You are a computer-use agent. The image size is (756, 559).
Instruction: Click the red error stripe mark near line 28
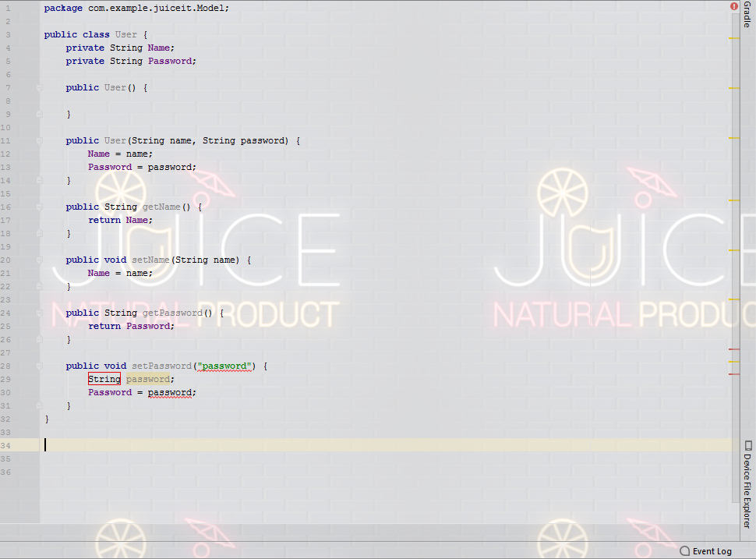click(x=734, y=349)
